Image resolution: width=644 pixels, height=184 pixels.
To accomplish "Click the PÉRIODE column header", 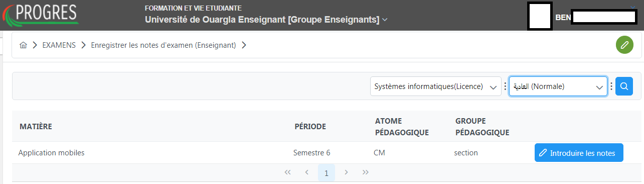I will pyautogui.click(x=310, y=126).
